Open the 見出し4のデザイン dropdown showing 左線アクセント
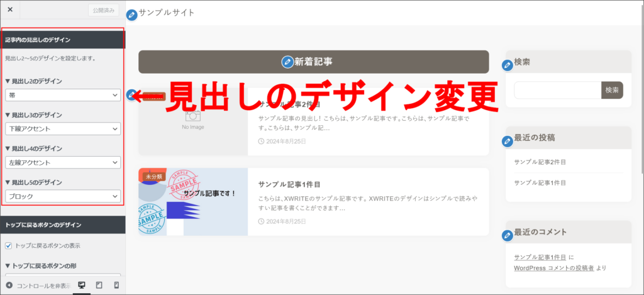Screen dimensions: 644x295 [x=63, y=162]
